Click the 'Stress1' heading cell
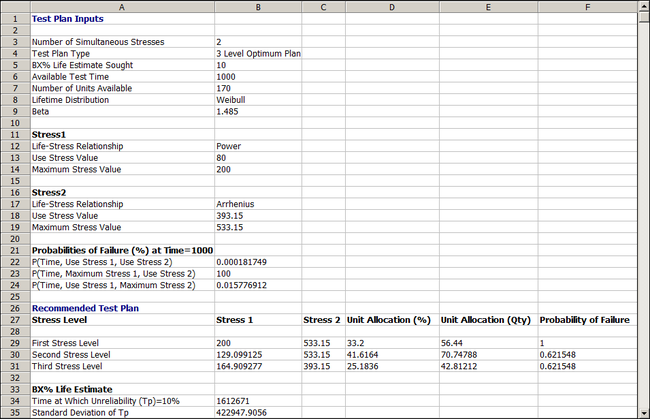Viewport: 650px width, 419px height. pos(122,135)
